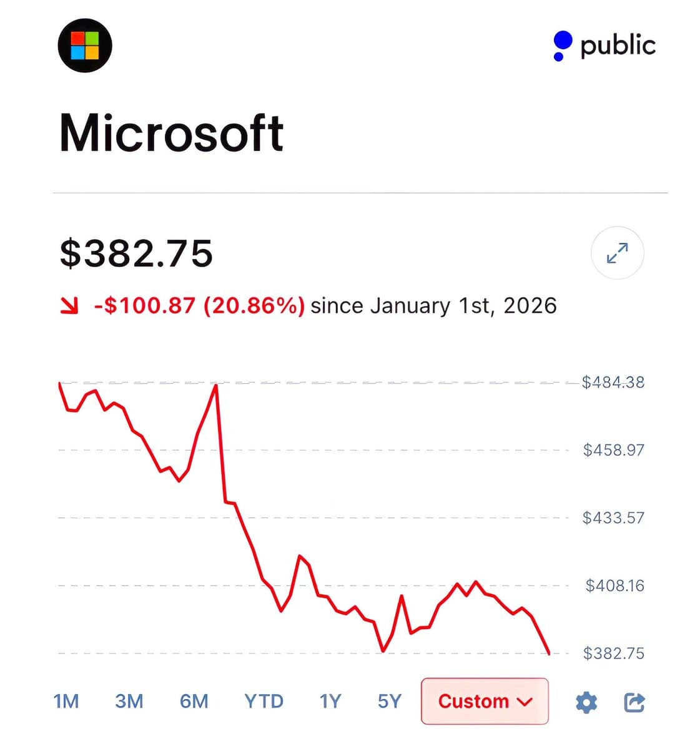Enable the 3M chart view
The width and height of the screenshot is (700, 749).
(128, 702)
